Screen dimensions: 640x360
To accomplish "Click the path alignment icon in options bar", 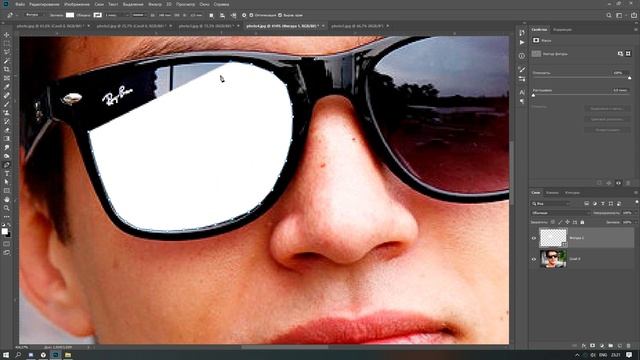I will tap(222, 15).
